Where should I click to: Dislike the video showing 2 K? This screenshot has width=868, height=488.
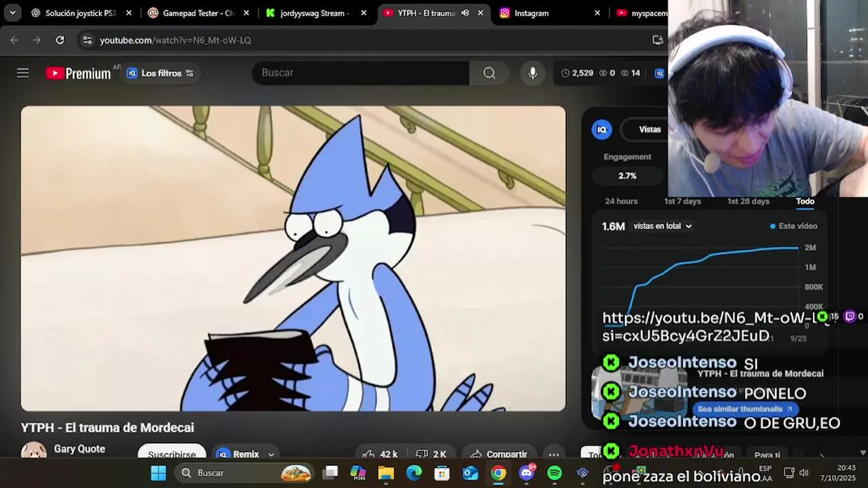tap(431, 454)
